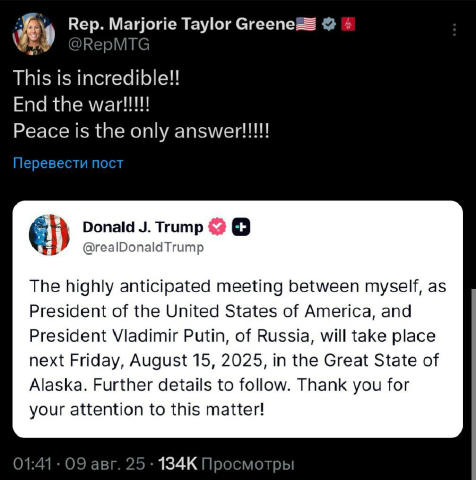This screenshot has height=480, width=476.
Task: Click the '09 авг. 25' post date
Action: (x=105, y=464)
